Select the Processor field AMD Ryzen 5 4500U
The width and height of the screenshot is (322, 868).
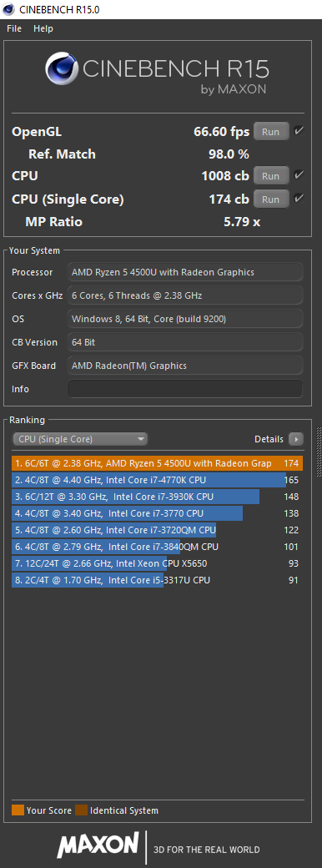[x=185, y=272]
